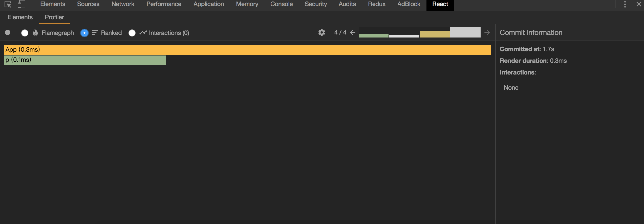Click the 4 / 4 commit counter
The width and height of the screenshot is (644, 224).
coord(340,32)
